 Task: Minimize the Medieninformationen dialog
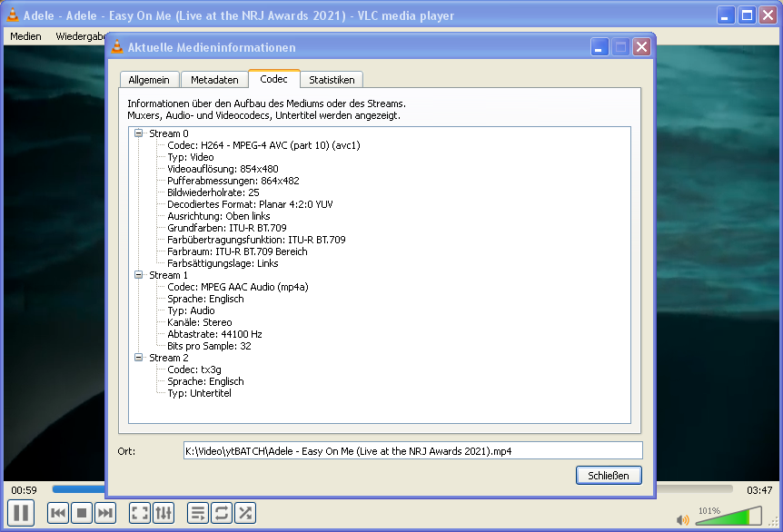(600, 47)
